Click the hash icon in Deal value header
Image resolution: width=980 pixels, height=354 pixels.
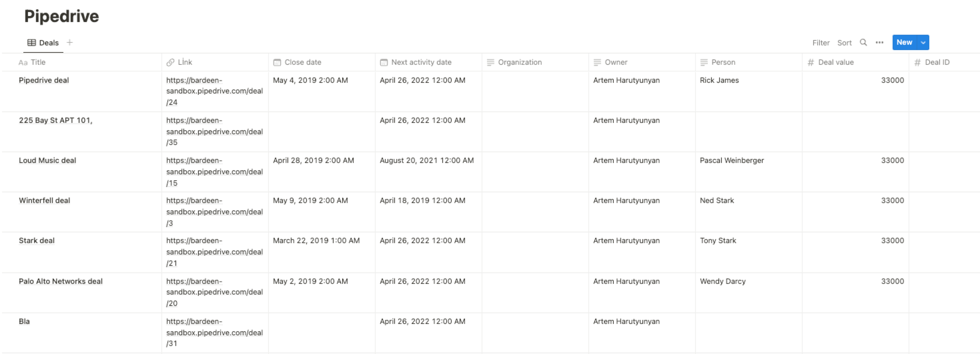pos(811,62)
